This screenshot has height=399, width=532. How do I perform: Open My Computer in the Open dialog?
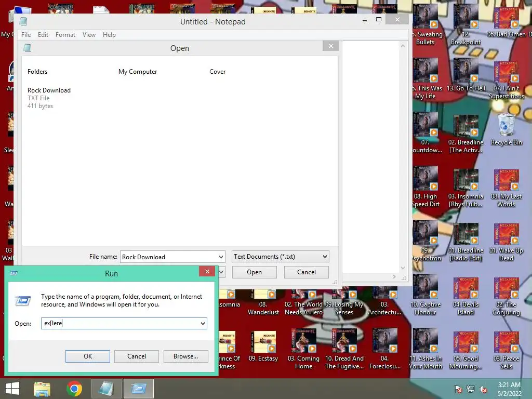point(138,72)
